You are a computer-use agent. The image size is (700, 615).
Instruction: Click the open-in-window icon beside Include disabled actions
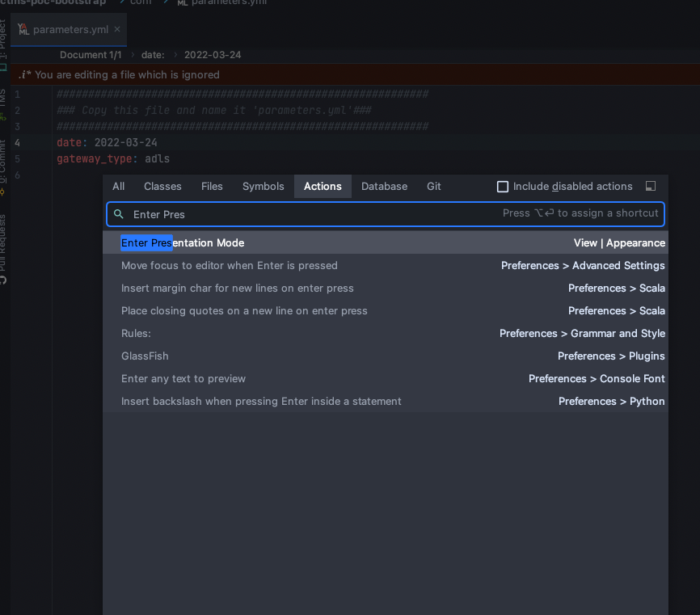[651, 186]
